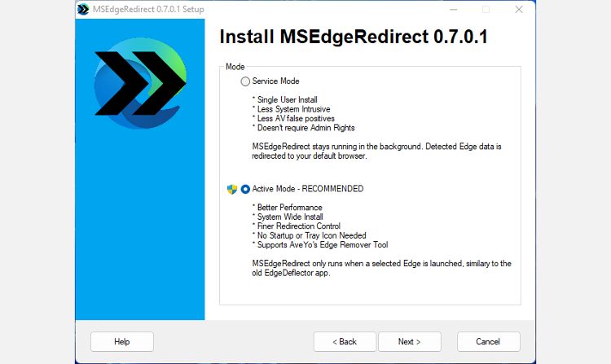Click the UAC shield icon beside Active Mode
This screenshot has height=364, width=611.
[232, 189]
